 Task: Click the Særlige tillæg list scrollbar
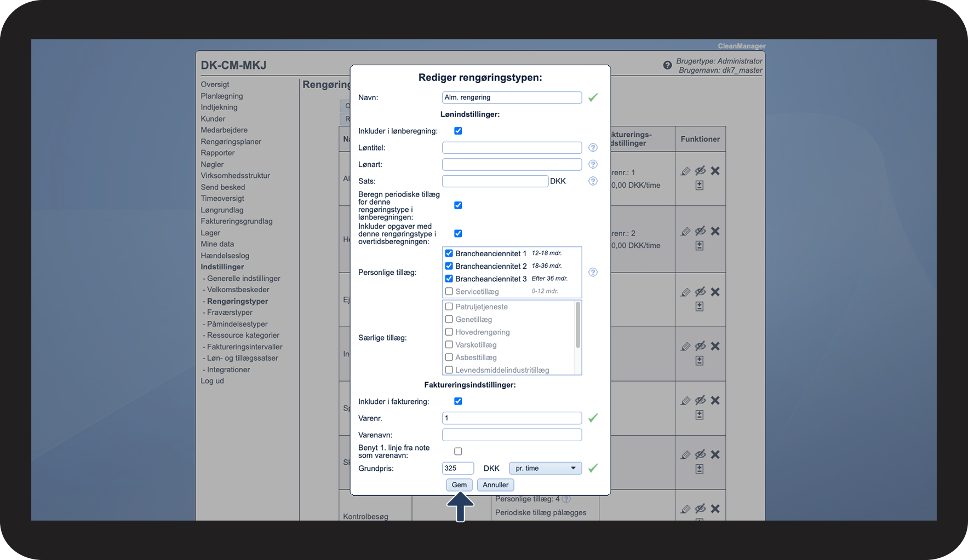tap(577, 325)
